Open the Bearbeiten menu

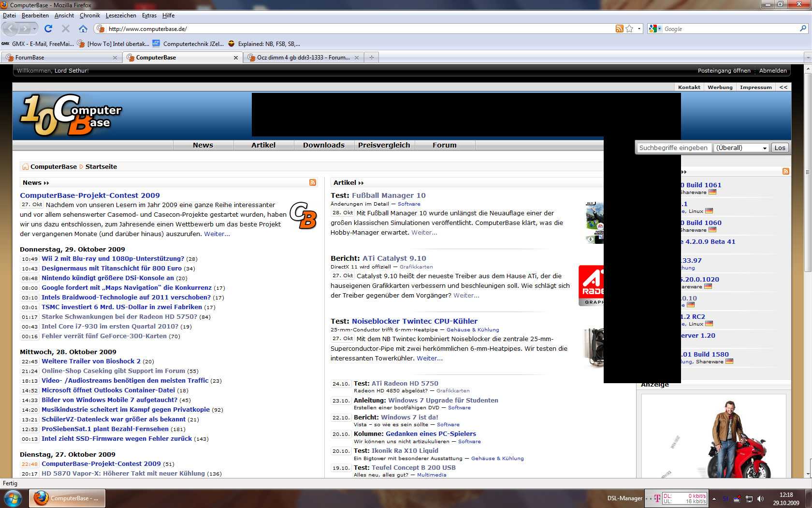(x=35, y=15)
